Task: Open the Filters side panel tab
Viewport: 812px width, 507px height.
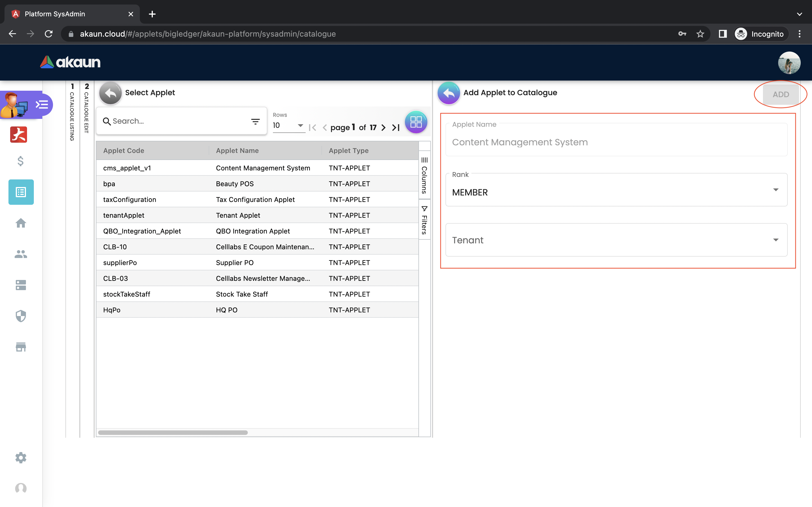Action: (x=424, y=220)
